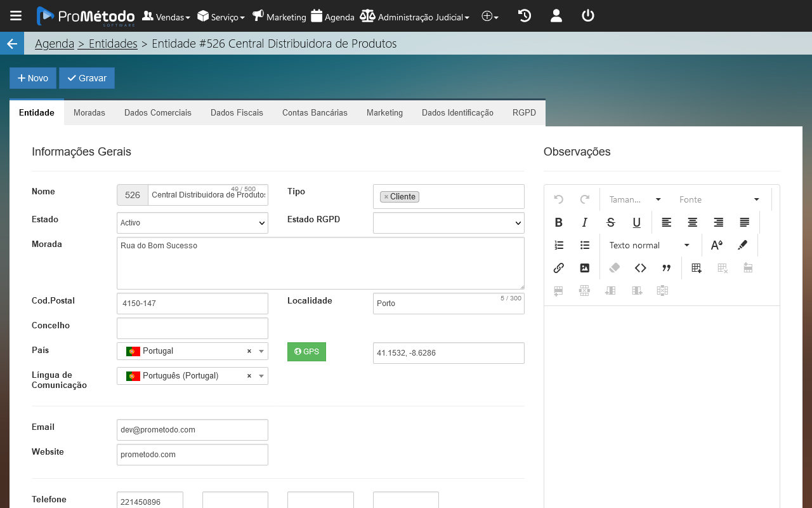The image size is (812, 508).
Task: Open the Vendas menu
Action: [166, 17]
